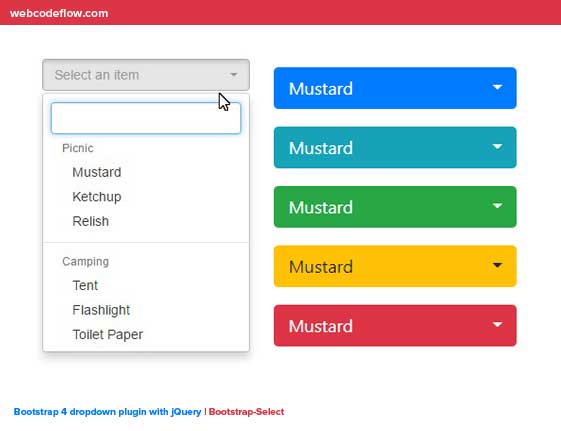Viewport: 561px width, 431px height.
Task: Select the Tent option under Camping
Action: (146, 285)
